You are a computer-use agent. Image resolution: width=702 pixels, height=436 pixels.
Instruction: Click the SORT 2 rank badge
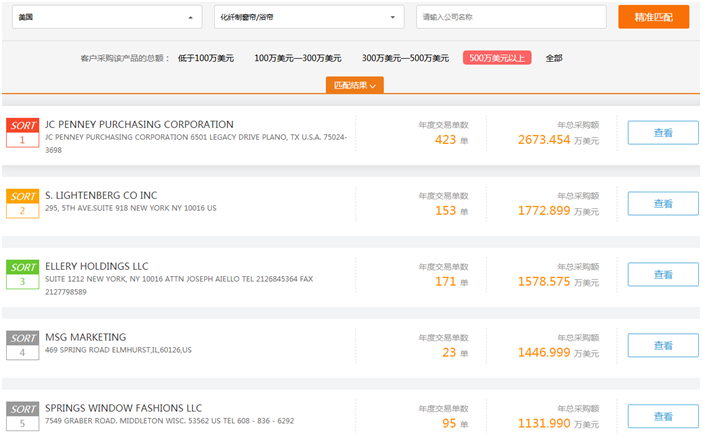(x=22, y=204)
